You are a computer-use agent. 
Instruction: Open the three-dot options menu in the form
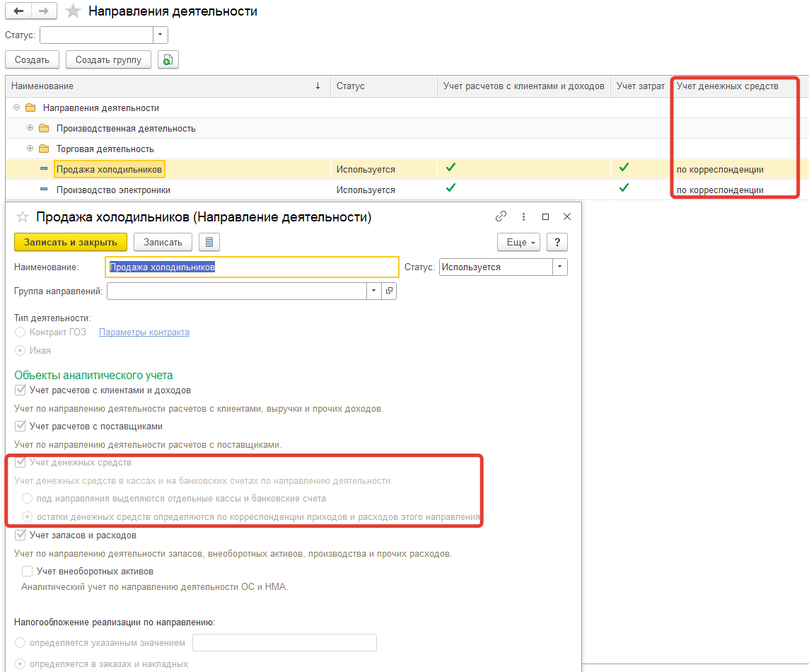[x=523, y=217]
